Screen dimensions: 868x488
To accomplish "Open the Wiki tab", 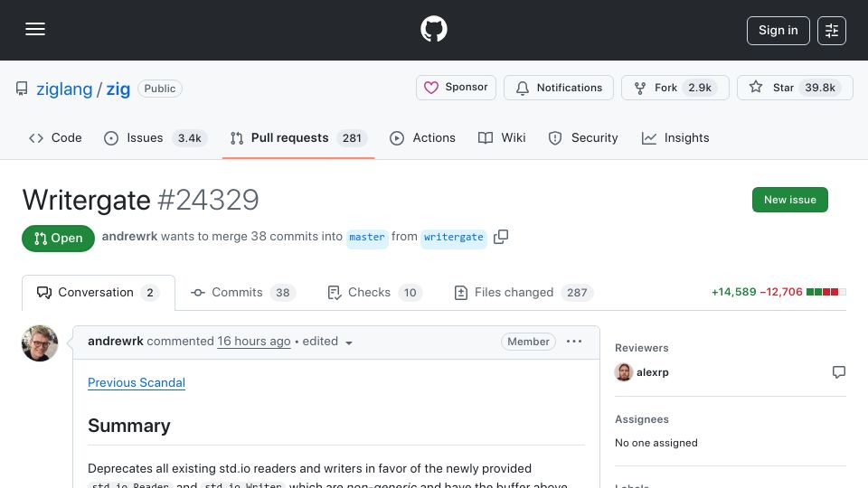I will [502, 137].
